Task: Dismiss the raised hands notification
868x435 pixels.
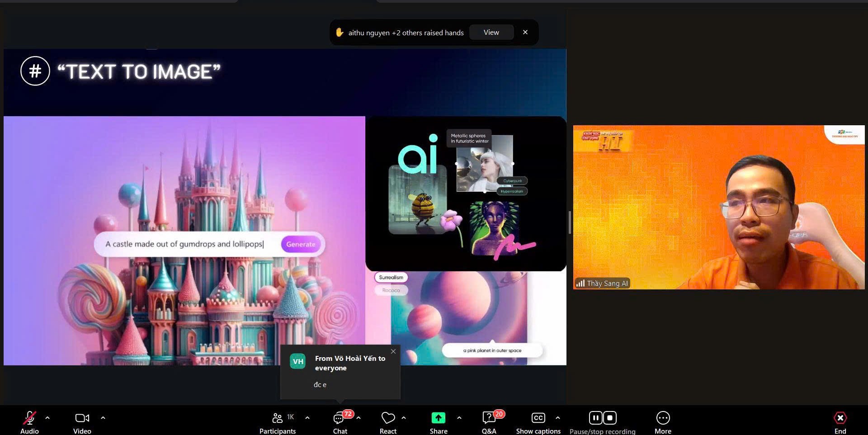Action: pyautogui.click(x=525, y=33)
